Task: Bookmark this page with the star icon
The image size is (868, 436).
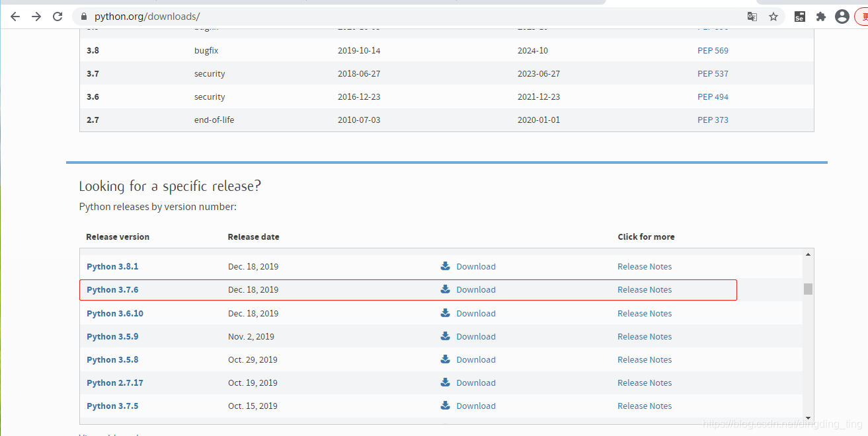Action: tap(773, 17)
